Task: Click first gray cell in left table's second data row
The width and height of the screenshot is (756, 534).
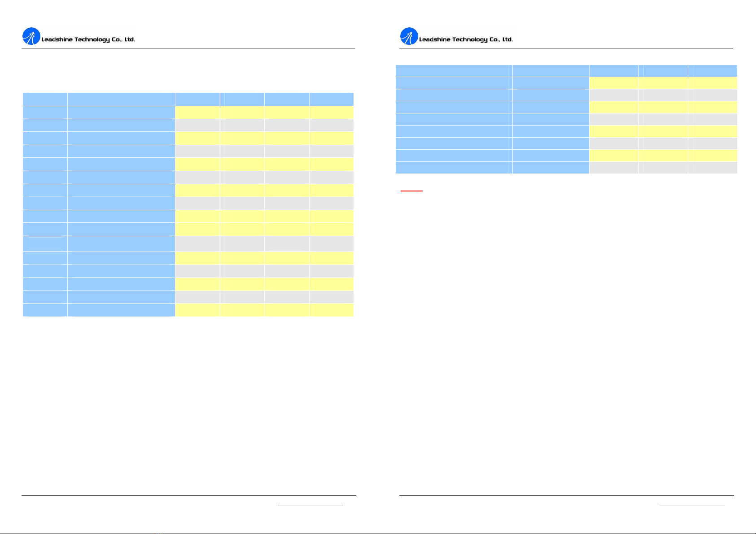Action: [197, 125]
